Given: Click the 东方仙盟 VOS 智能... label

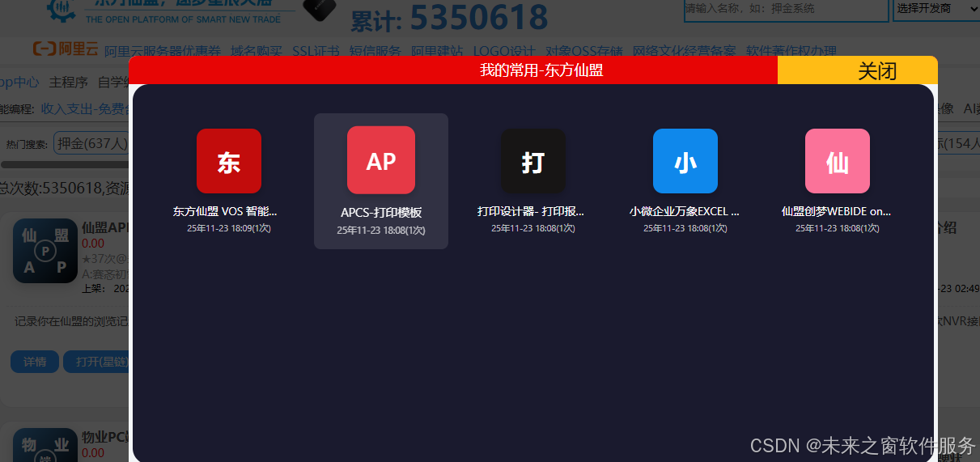Looking at the screenshot, I should click(225, 211).
